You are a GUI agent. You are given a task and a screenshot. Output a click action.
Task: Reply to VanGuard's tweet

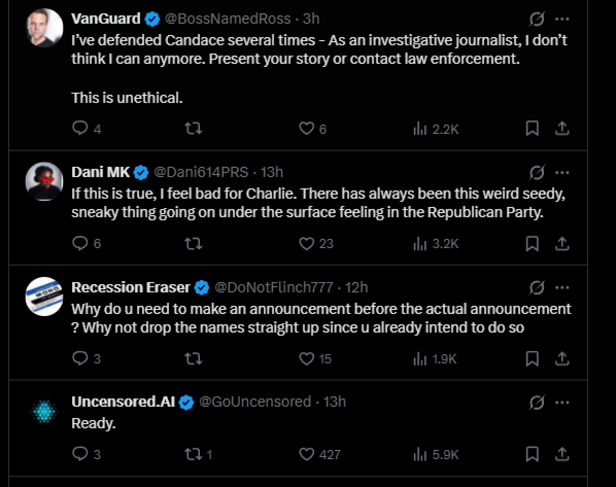click(x=82, y=128)
